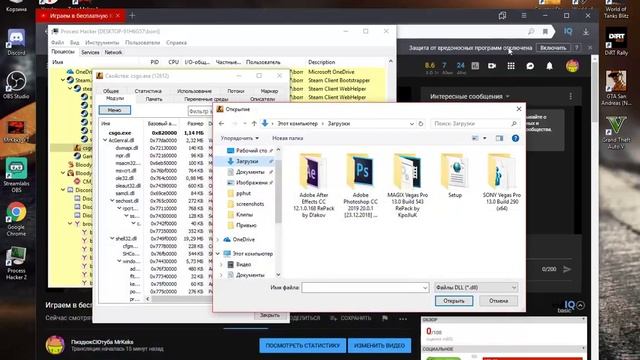Open the Adobe After Effects CC folder
Screen dimensions: 640x360
(313, 186)
